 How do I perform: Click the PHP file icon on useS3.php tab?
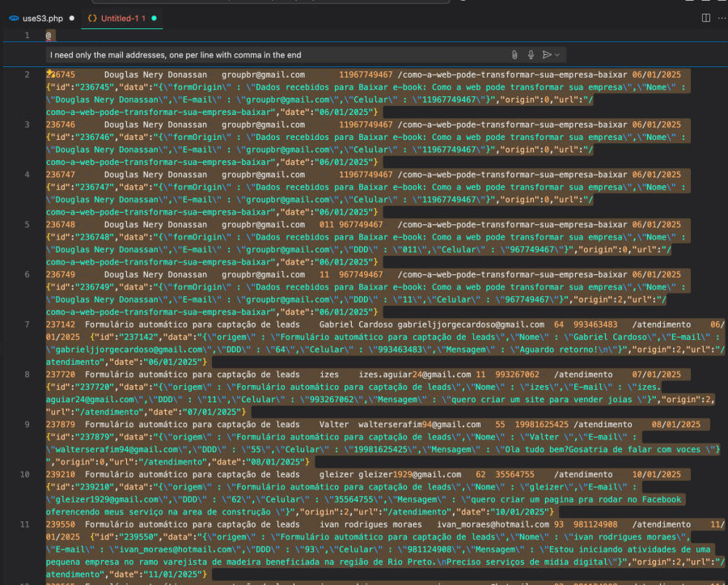(x=15, y=19)
